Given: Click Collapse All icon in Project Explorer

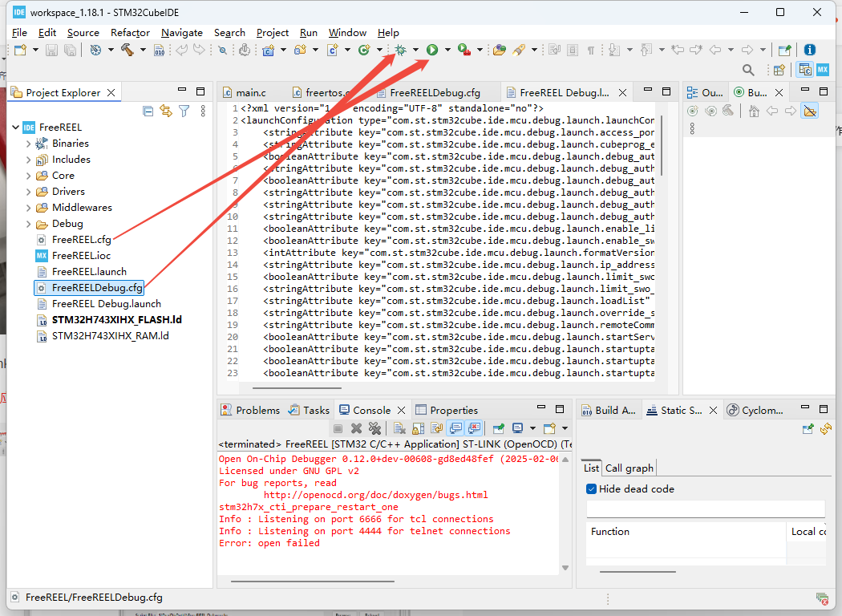Looking at the screenshot, I should (x=148, y=111).
